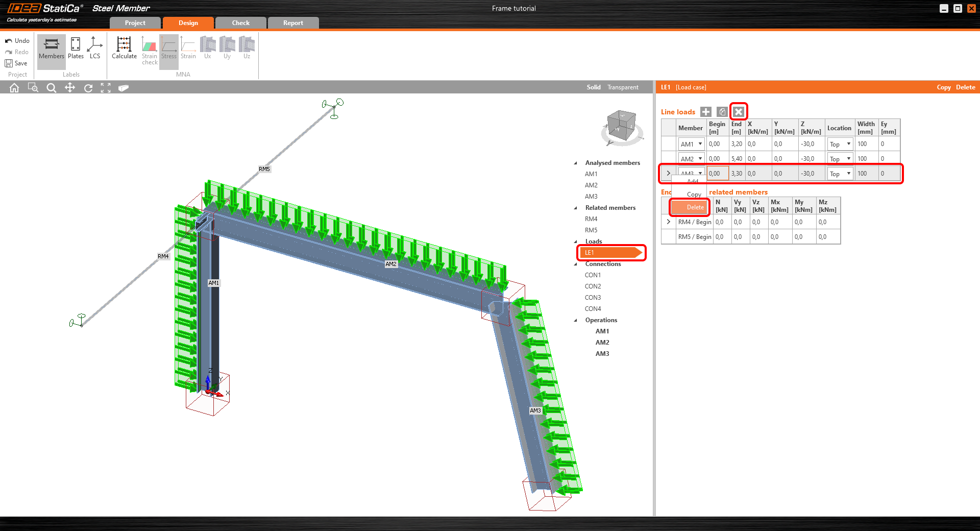Screen dimensions: 980x531
Task: Open the AM1 member dropdown
Action: pos(700,144)
